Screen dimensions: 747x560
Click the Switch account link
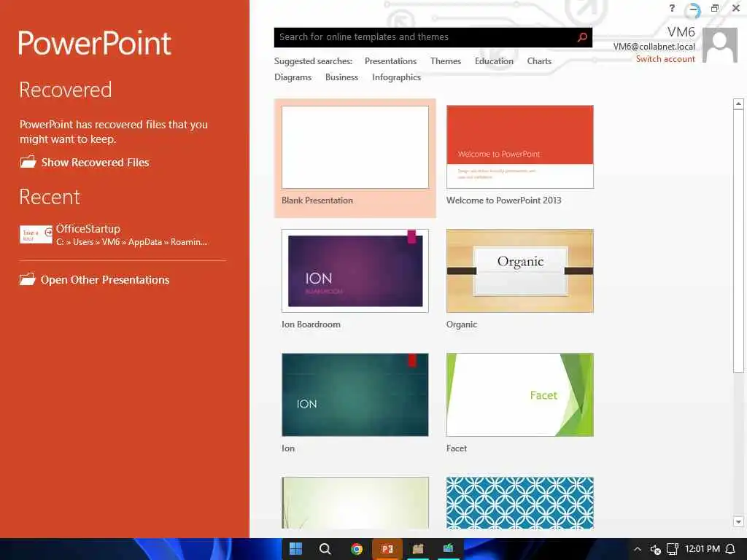(665, 59)
